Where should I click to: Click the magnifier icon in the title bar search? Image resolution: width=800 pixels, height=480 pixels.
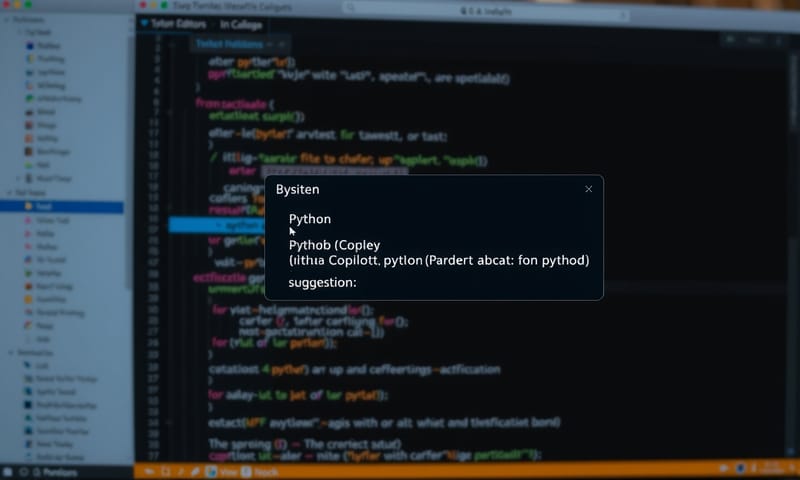(351, 8)
